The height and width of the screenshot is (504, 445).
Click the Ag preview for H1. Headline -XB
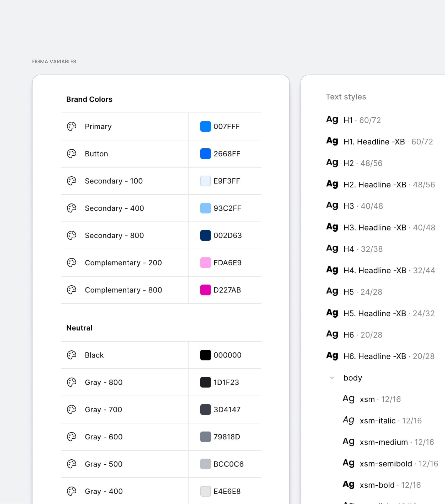tap(332, 141)
